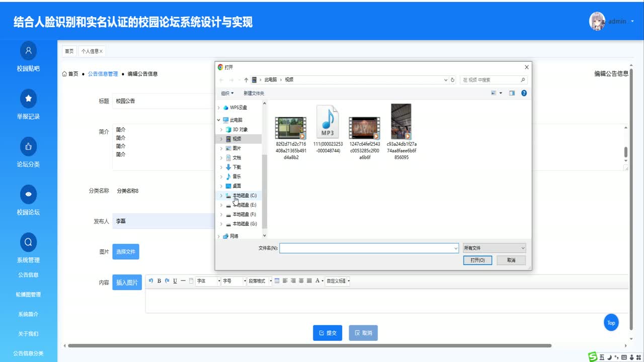
Task: Open the 所有文件 file type dropdown
Action: coord(495,248)
